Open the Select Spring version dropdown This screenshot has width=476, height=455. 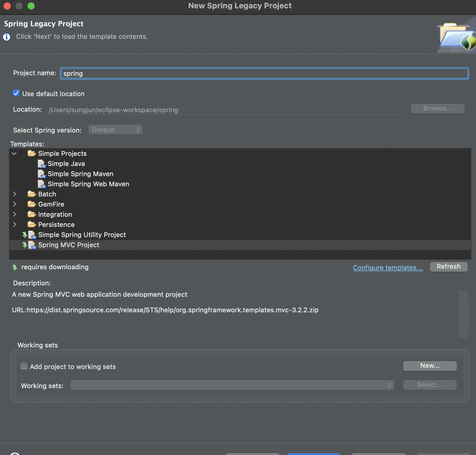116,130
